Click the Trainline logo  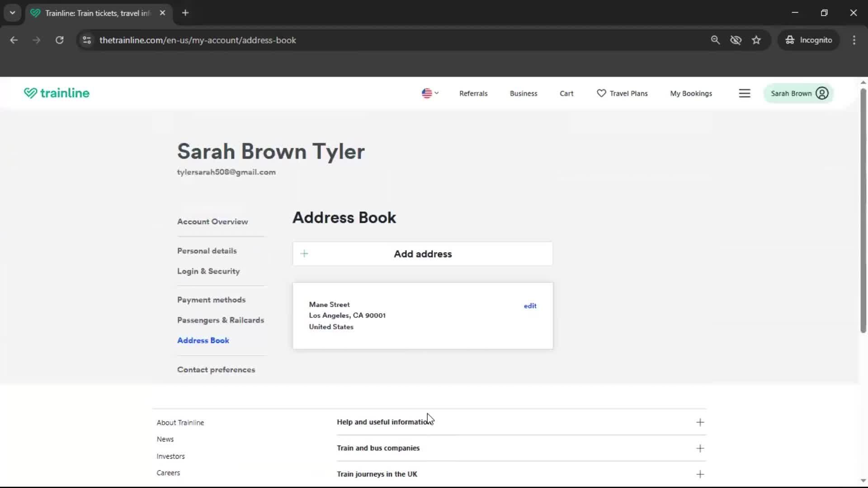pyautogui.click(x=56, y=93)
